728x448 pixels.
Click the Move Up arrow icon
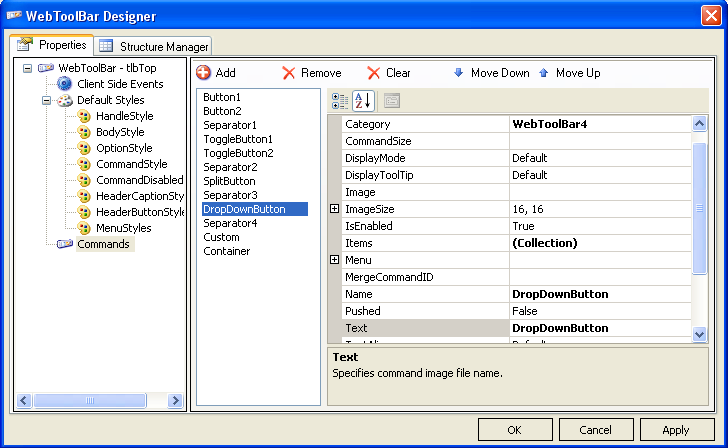544,73
